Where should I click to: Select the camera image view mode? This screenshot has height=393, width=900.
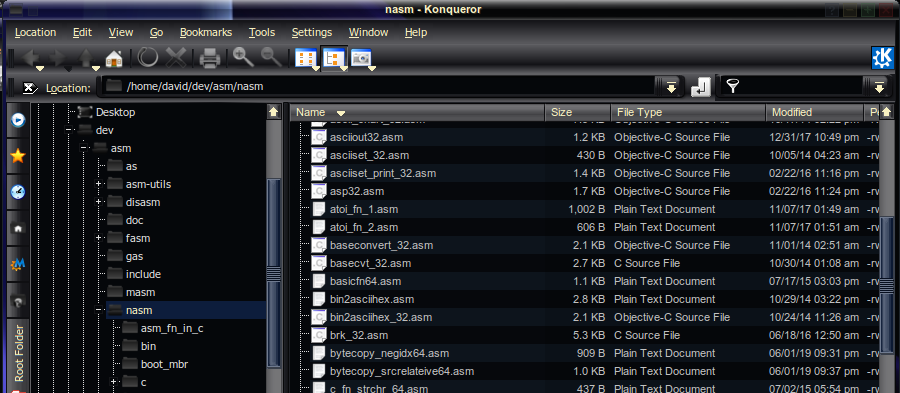coord(361,58)
